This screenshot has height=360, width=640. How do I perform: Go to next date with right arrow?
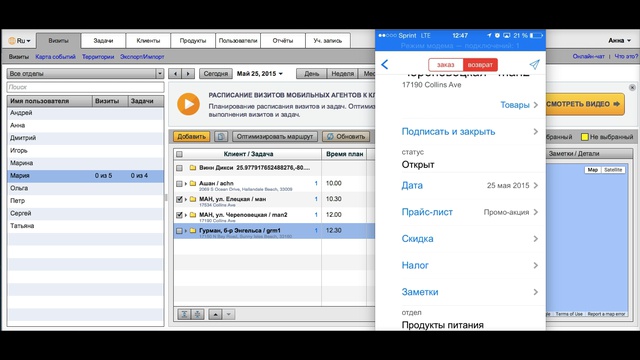click(x=188, y=73)
